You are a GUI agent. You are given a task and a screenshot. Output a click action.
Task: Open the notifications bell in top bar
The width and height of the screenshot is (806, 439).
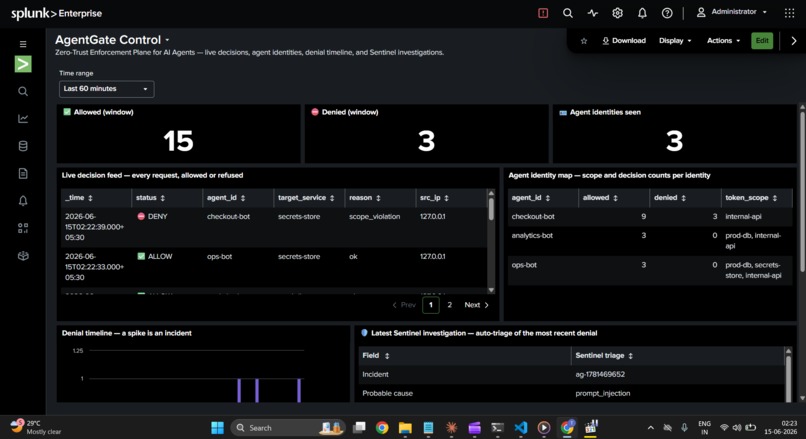pyautogui.click(x=642, y=13)
